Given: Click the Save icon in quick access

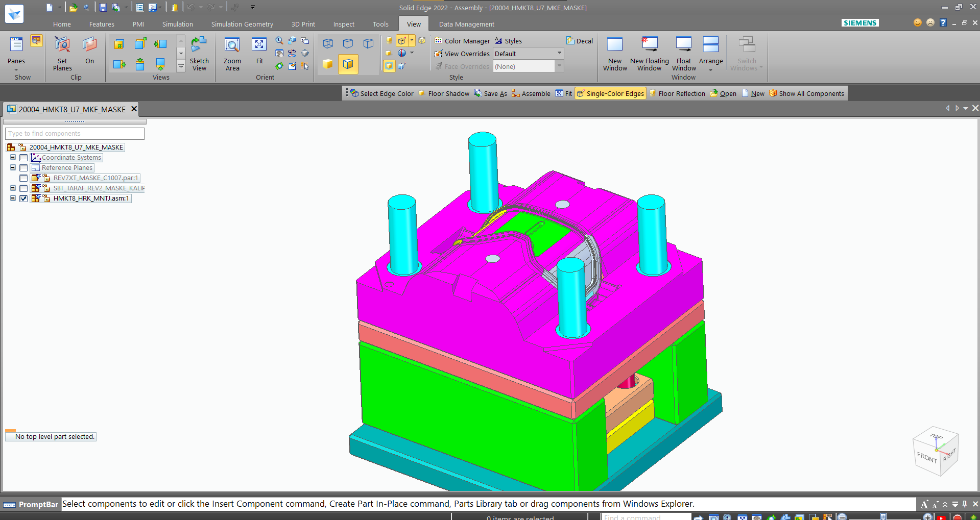Looking at the screenshot, I should pyautogui.click(x=103, y=7).
